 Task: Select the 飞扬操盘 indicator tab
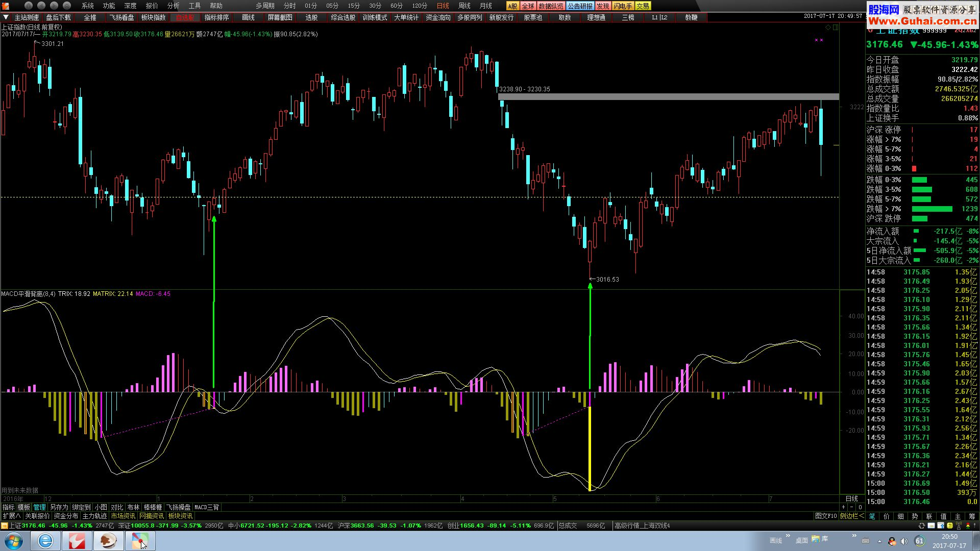(178, 507)
